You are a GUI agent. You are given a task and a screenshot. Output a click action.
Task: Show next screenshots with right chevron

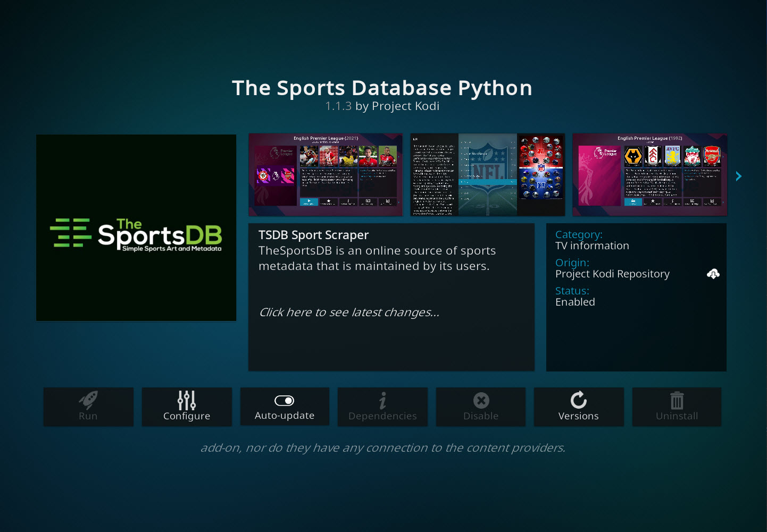click(x=738, y=176)
